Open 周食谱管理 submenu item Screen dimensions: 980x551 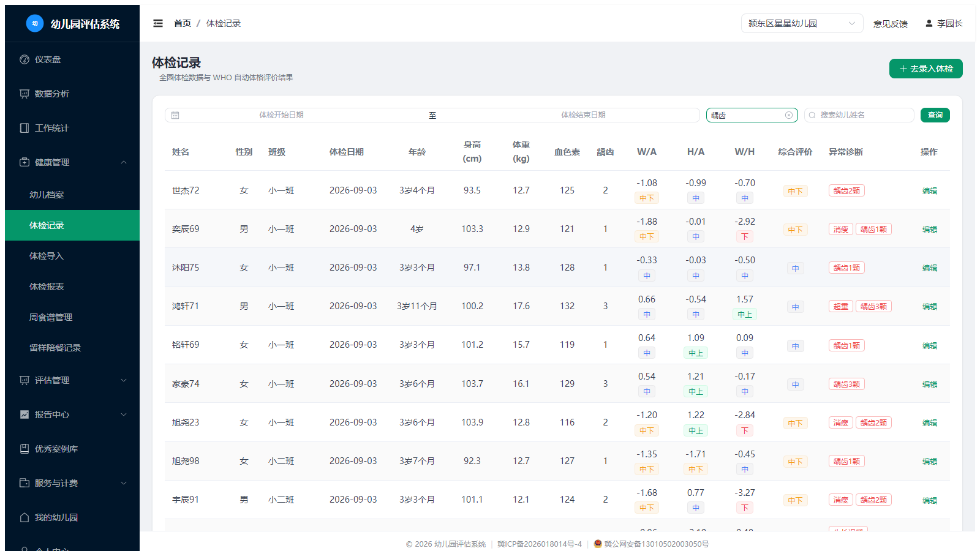(x=72, y=317)
